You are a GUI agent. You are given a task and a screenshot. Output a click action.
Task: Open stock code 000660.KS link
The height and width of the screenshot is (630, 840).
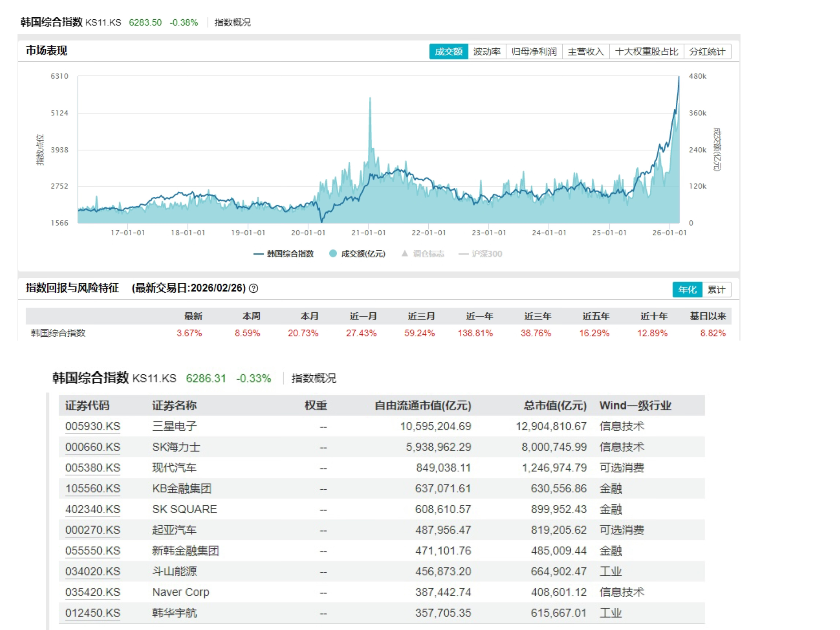93,447
